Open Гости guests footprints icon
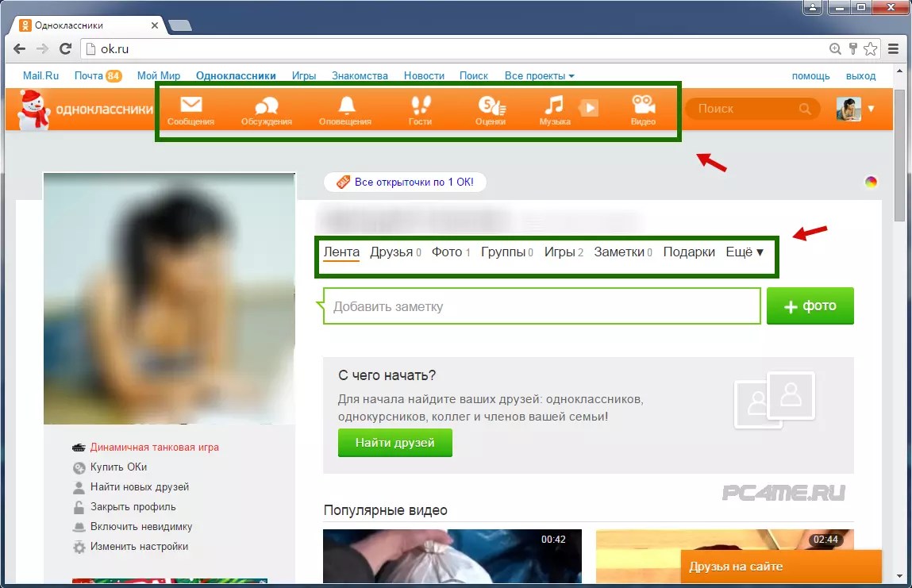Screen dimensions: 912x588 tap(420, 110)
